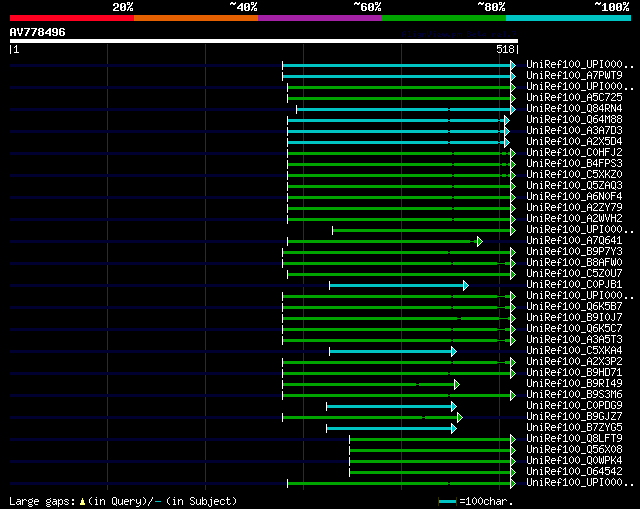Select the UniRef100_C0PJB1 label
The image size is (640, 509).
point(574,285)
